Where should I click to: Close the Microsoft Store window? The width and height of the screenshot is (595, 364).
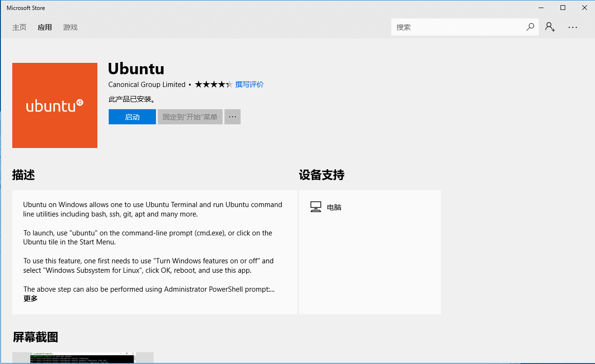pyautogui.click(x=584, y=8)
